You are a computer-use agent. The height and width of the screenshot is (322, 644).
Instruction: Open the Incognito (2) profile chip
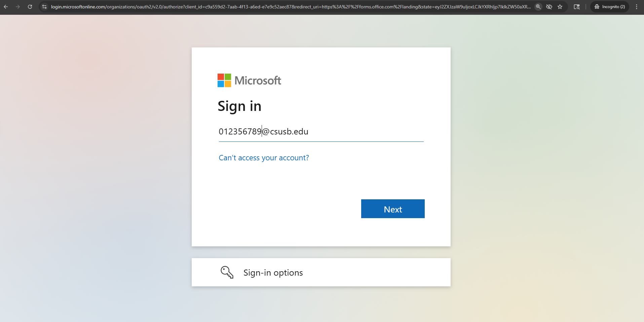point(609,7)
